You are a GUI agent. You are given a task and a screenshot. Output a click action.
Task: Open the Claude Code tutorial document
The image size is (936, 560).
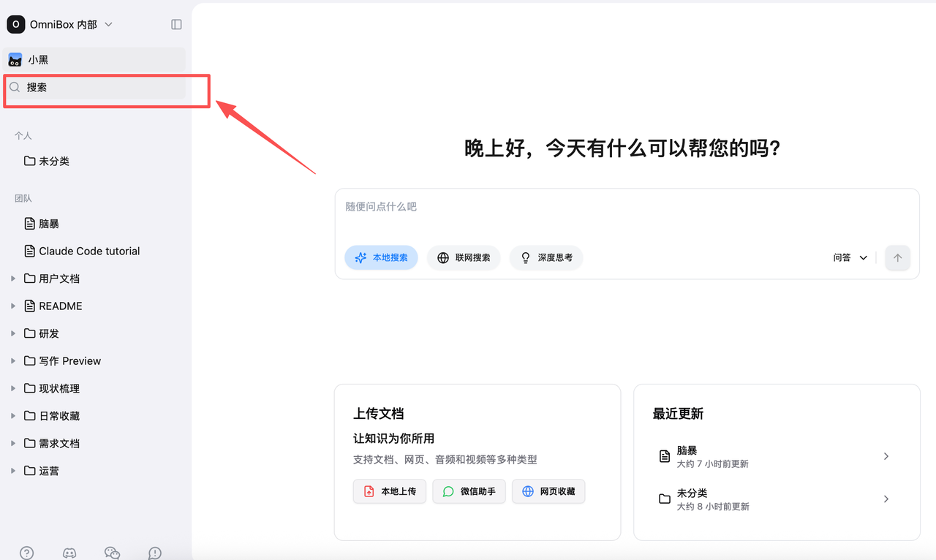coord(89,251)
